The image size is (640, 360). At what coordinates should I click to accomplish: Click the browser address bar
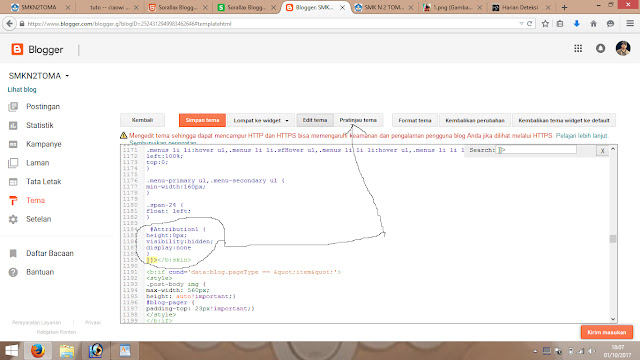[x=269, y=24]
